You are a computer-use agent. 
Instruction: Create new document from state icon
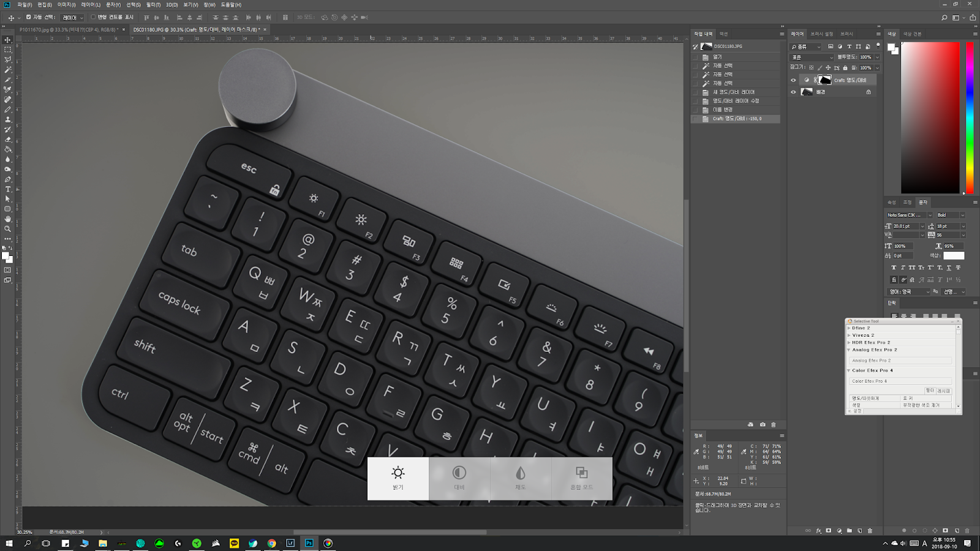click(x=750, y=424)
